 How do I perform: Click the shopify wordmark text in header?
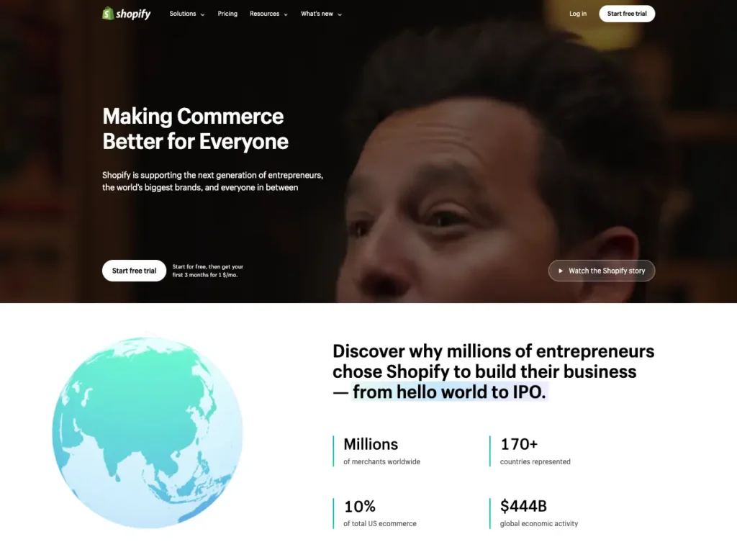(x=133, y=14)
